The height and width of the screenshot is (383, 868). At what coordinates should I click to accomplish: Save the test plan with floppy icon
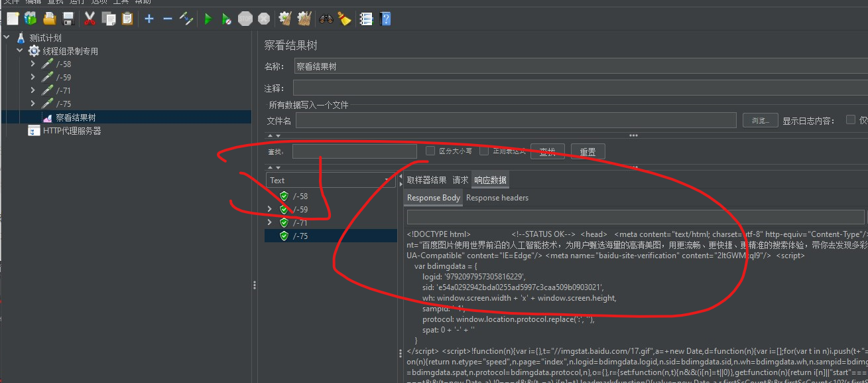tap(68, 19)
